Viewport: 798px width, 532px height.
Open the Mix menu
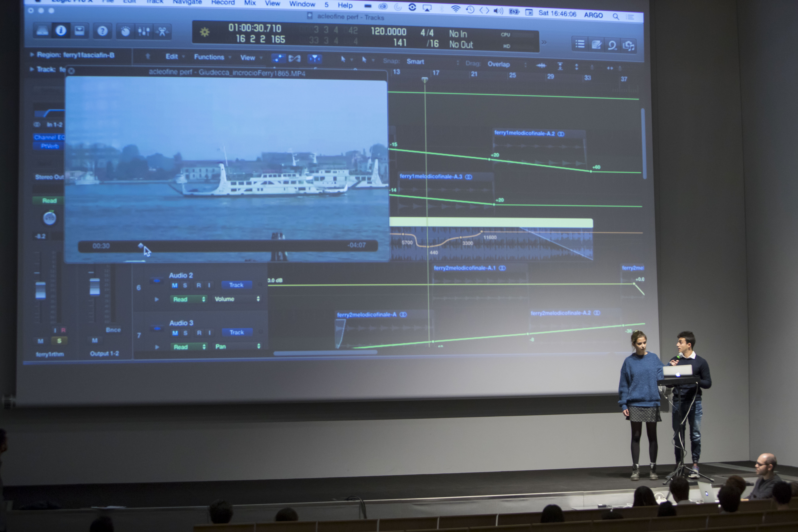pyautogui.click(x=250, y=3)
